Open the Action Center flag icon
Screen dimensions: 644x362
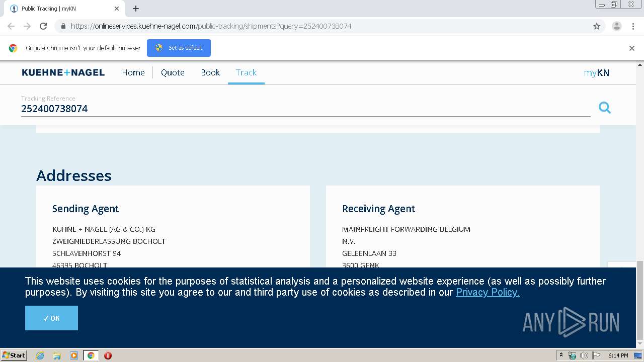(596, 355)
